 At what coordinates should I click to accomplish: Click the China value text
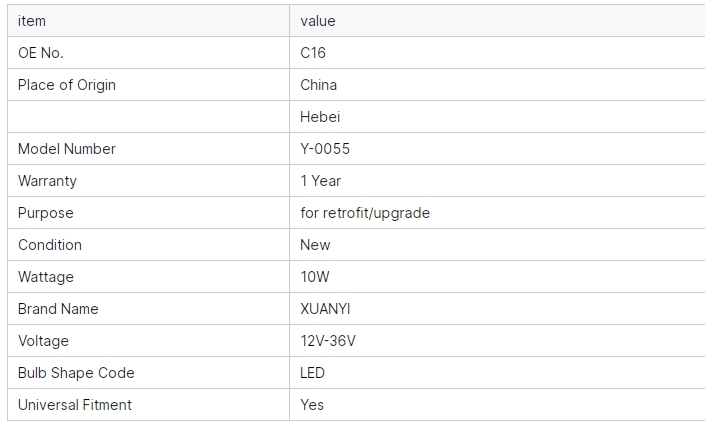click(x=318, y=85)
